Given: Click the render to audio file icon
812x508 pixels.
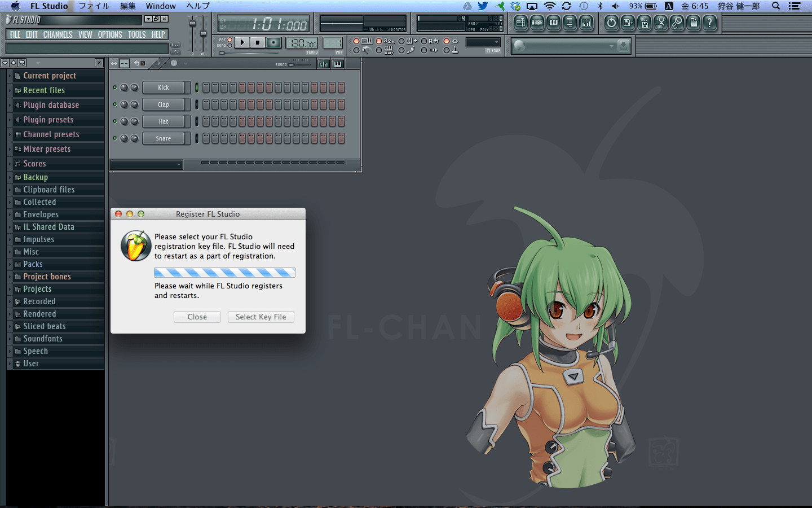Looking at the screenshot, I should point(644,23).
